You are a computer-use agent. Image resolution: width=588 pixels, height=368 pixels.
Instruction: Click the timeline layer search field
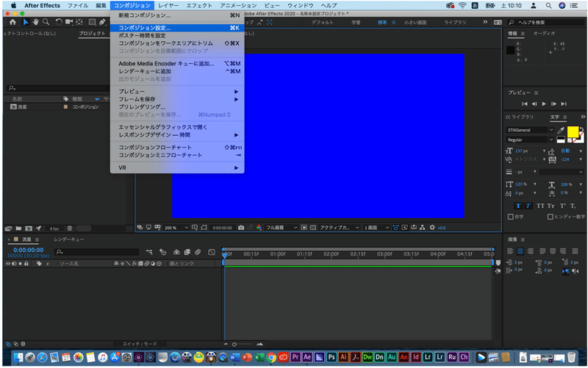click(97, 252)
